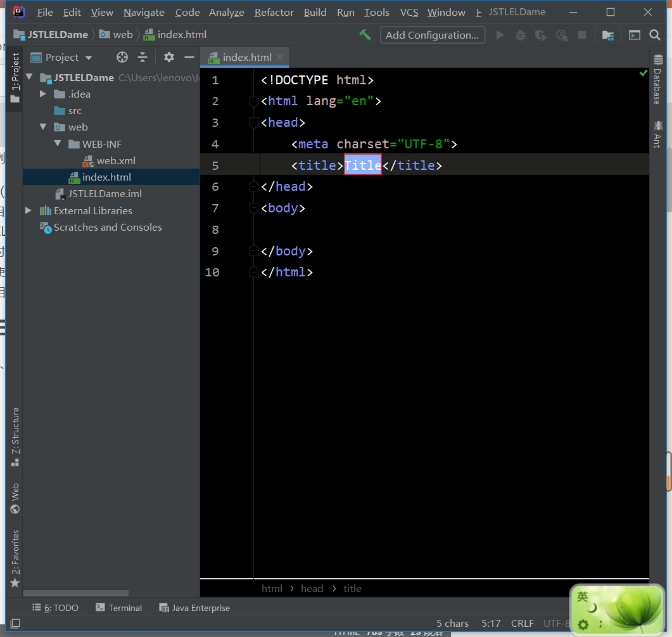Expand the .idea folder
This screenshot has height=637, width=672.
[43, 94]
